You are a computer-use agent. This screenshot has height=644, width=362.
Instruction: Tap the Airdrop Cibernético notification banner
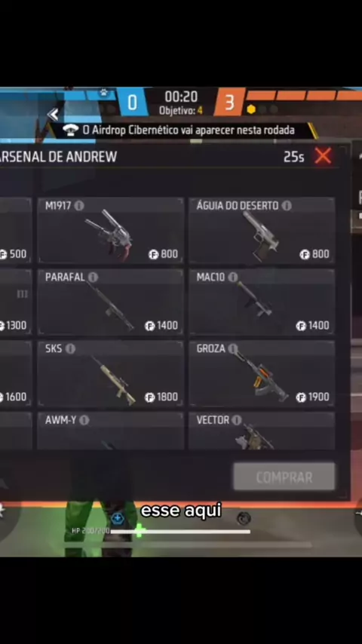click(x=181, y=130)
